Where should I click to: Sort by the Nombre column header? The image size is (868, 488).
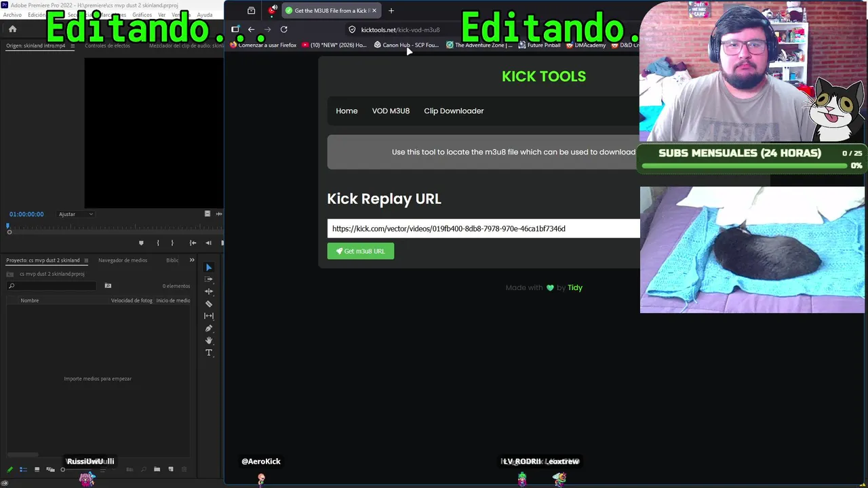30,300
